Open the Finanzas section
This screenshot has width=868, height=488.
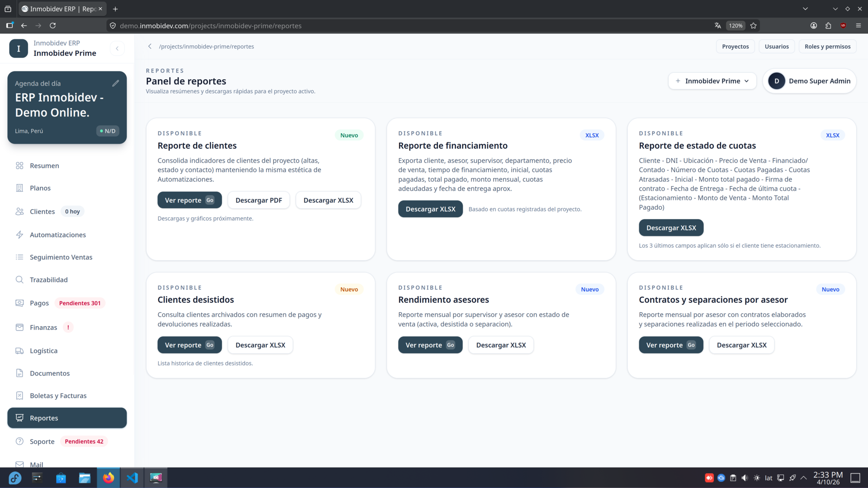[x=43, y=327]
